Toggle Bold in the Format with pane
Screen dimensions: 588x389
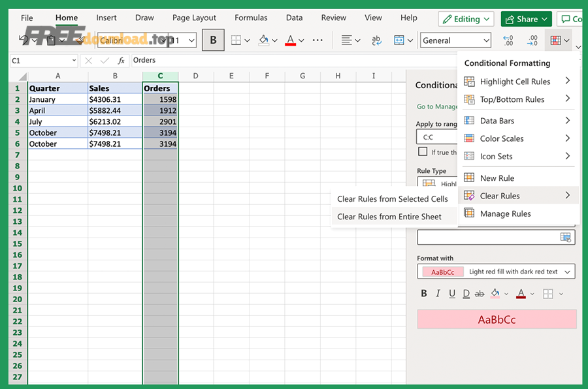click(424, 294)
